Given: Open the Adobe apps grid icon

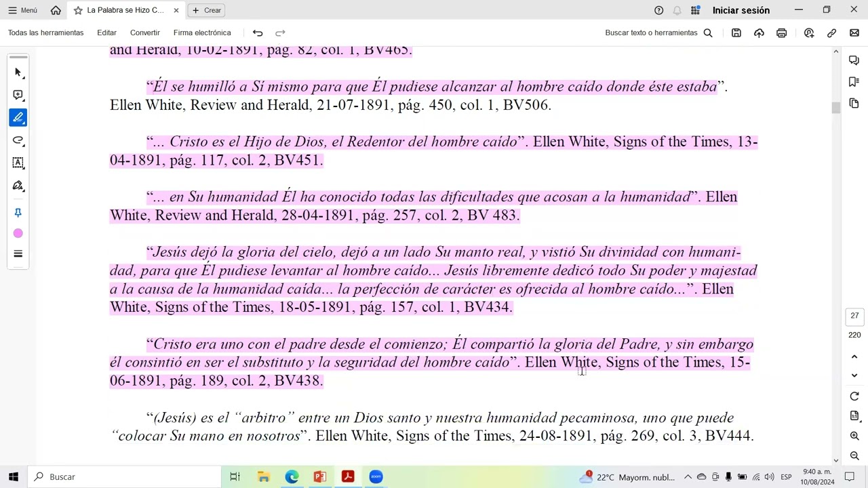Looking at the screenshot, I should point(695,10).
